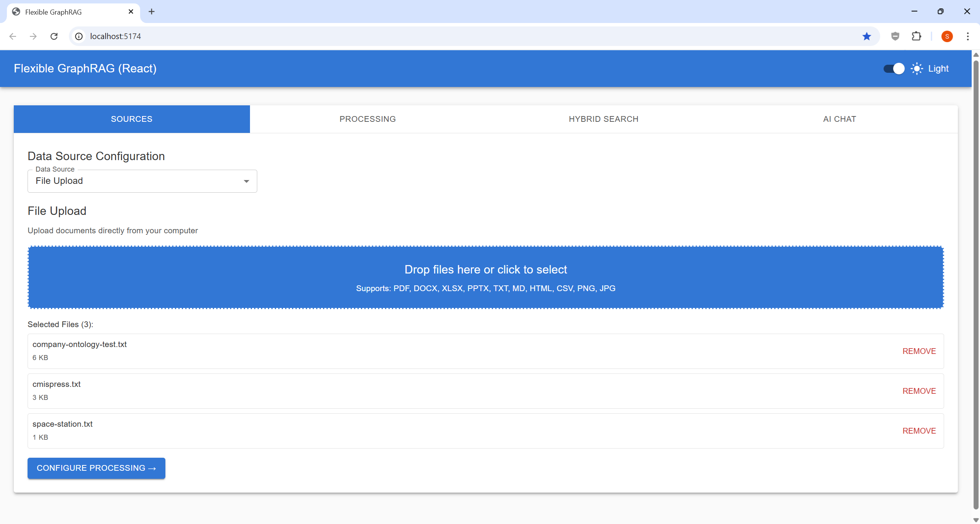
Task: Open the Hybrid Search tab
Action: (x=603, y=119)
